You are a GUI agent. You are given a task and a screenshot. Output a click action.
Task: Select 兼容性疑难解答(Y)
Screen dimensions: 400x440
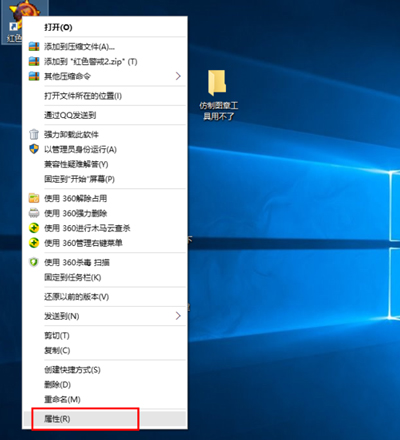coord(104,164)
